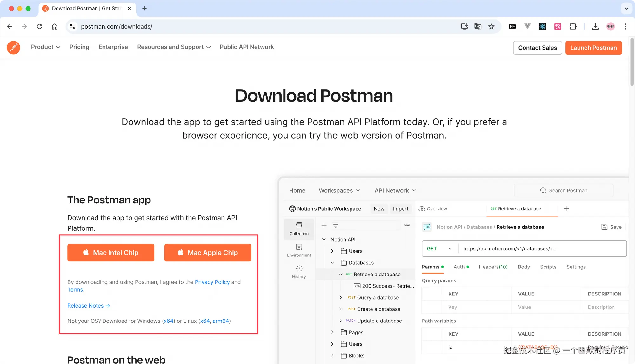Click the Save icon next to Retrieve a database

[x=604, y=227]
